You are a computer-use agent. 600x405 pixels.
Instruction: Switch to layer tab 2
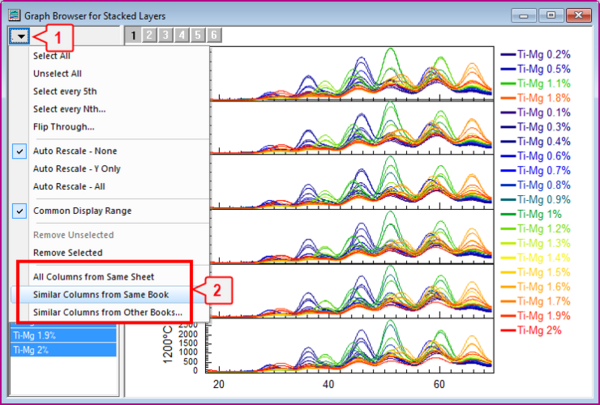click(x=149, y=35)
